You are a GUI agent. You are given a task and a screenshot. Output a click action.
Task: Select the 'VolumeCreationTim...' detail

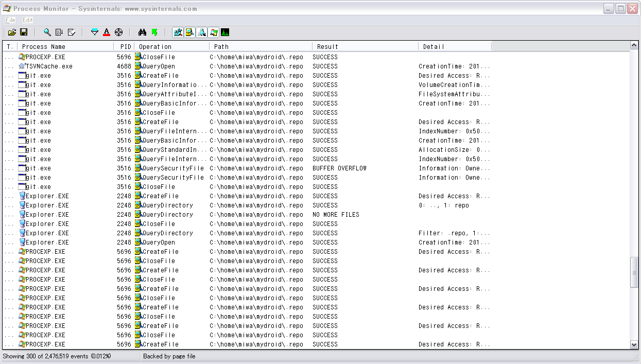point(454,85)
